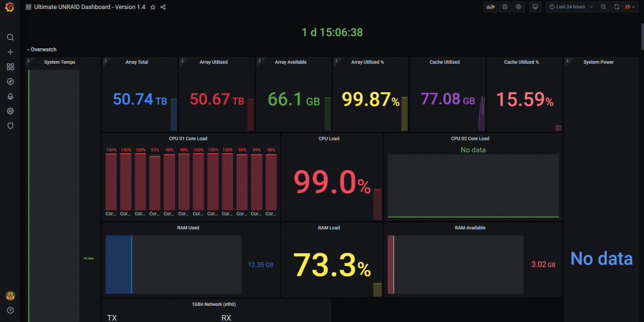
Task: Click the 50.67 TB Array Utilized value
Action: pos(217,99)
